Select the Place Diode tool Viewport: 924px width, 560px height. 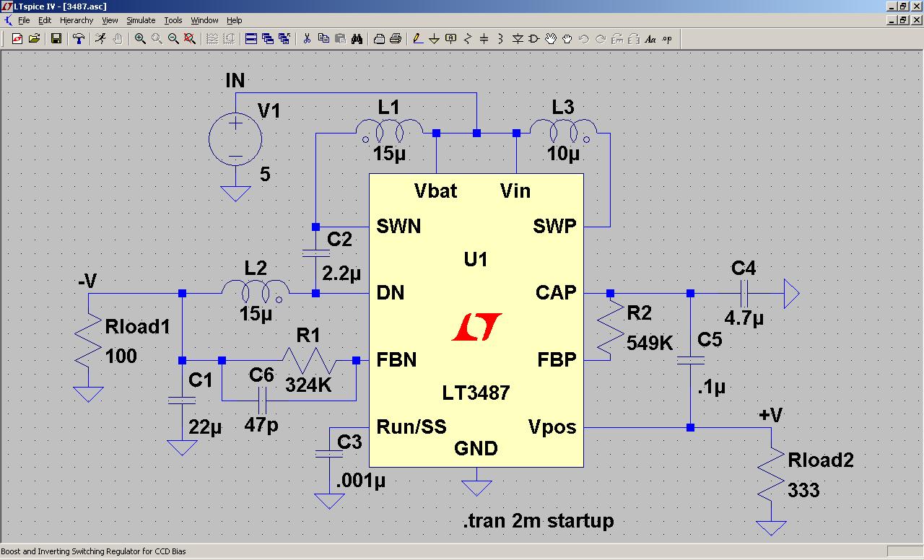coord(518,39)
